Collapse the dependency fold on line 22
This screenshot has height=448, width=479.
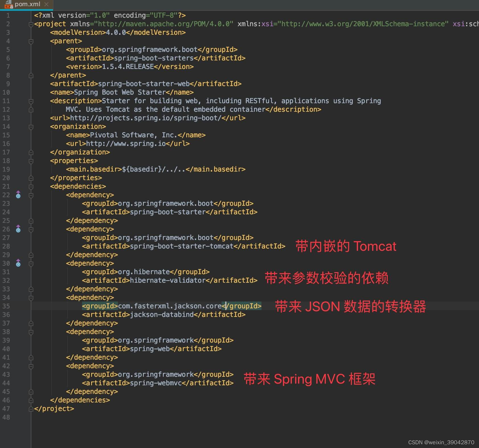coord(31,196)
